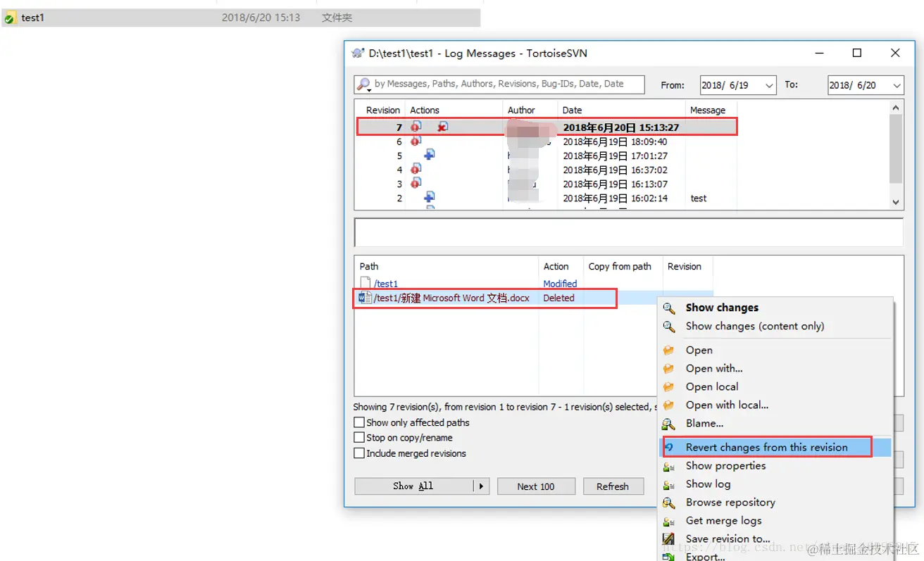Screen dimensions: 924x561
Task: Click the modified action icon of revision 7
Action: pos(416,127)
